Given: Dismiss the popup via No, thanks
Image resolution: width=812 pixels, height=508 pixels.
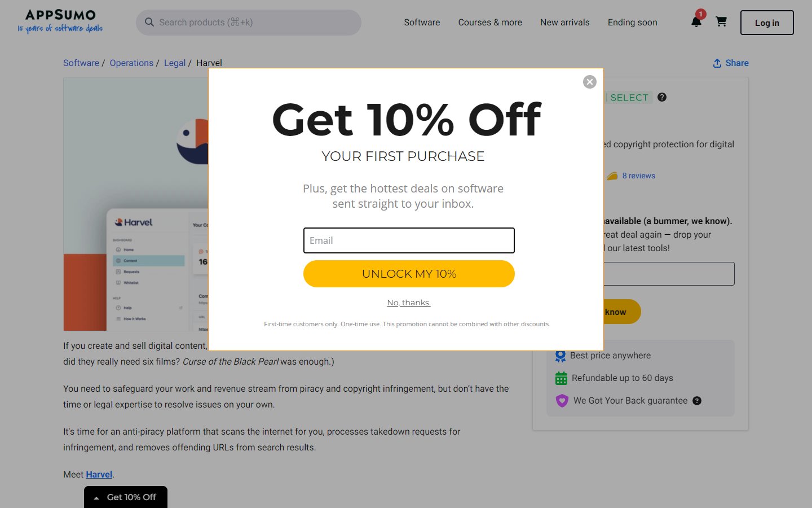Looking at the screenshot, I should [x=408, y=302].
